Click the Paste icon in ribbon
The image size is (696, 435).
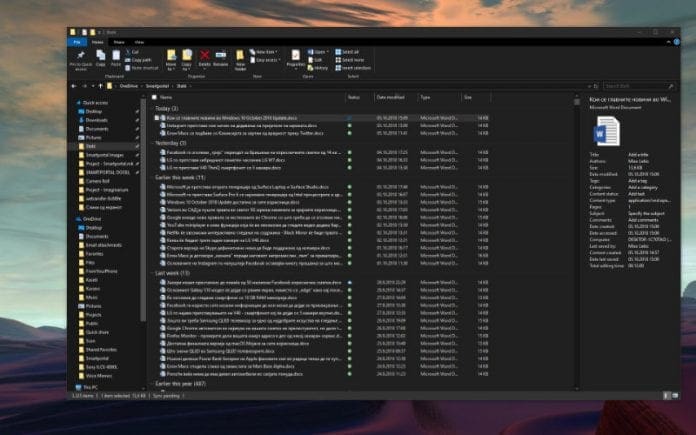[116, 55]
